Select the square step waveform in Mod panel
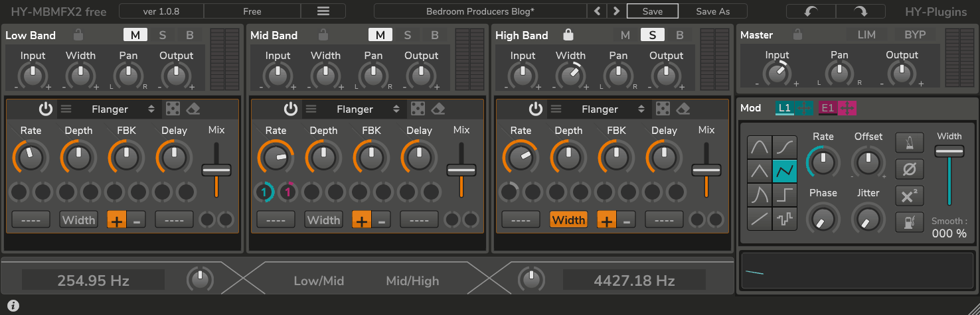Viewport: 980px width, 315px height. click(784, 195)
